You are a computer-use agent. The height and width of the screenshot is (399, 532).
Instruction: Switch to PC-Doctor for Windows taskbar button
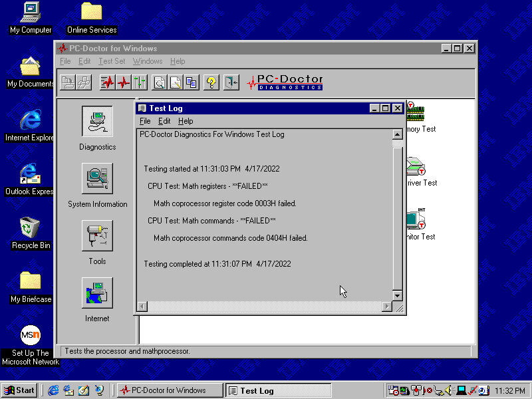click(169, 390)
